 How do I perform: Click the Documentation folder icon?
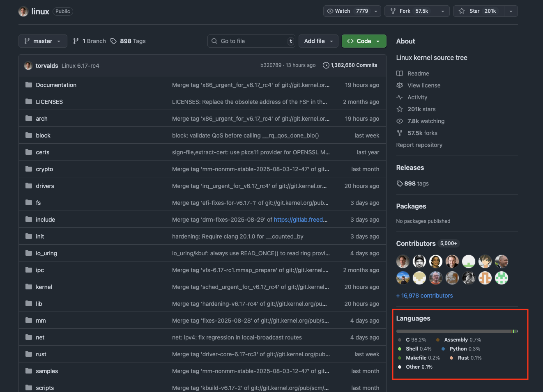click(29, 85)
